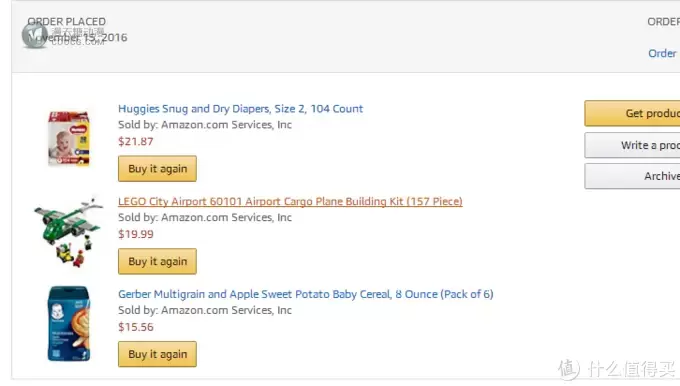Screen dimensions: 680x386
Task: Open the Order details link at top right
Action: (x=663, y=53)
